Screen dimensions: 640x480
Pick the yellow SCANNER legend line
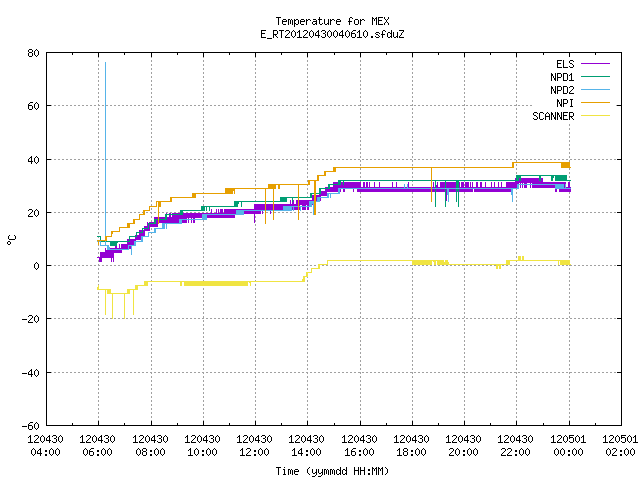point(596,116)
